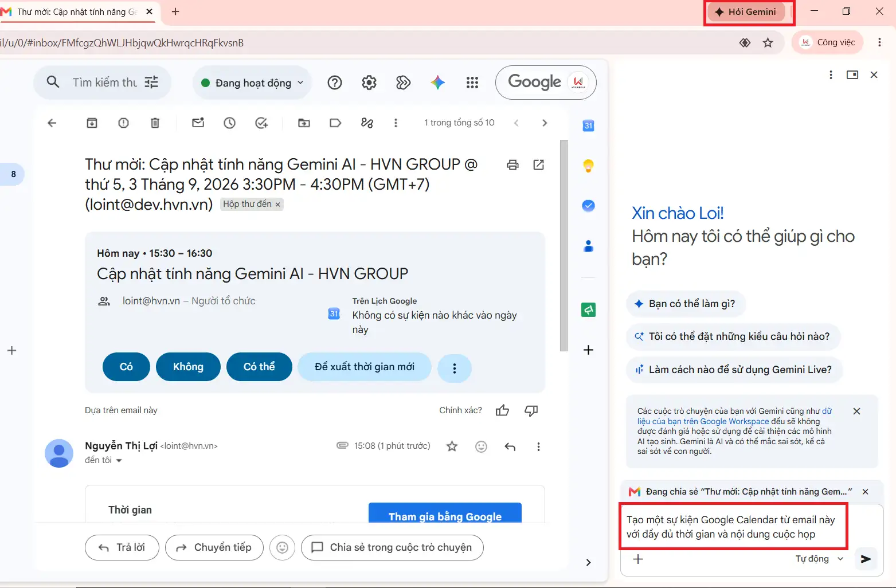
Task: Click the Gemini sparkle icon in Gmail header
Action: [x=438, y=83]
